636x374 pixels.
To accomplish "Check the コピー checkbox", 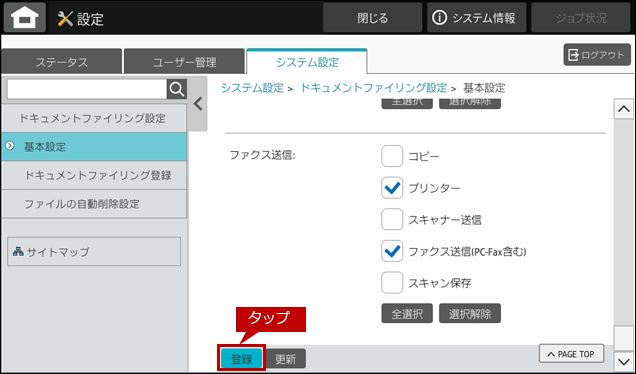I will click(x=392, y=156).
